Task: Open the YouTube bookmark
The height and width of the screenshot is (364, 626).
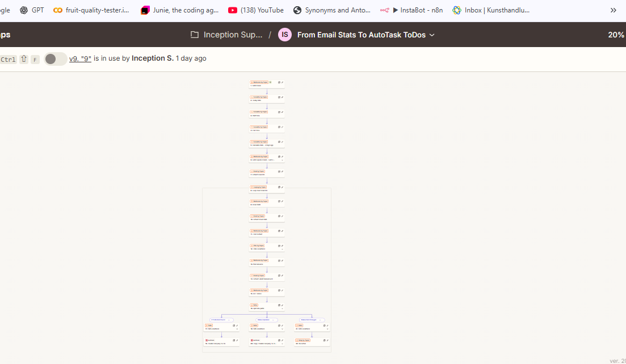Action: (255, 10)
